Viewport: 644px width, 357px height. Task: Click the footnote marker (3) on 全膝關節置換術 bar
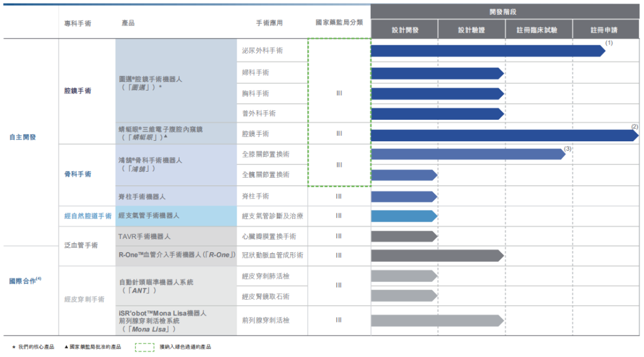568,149
